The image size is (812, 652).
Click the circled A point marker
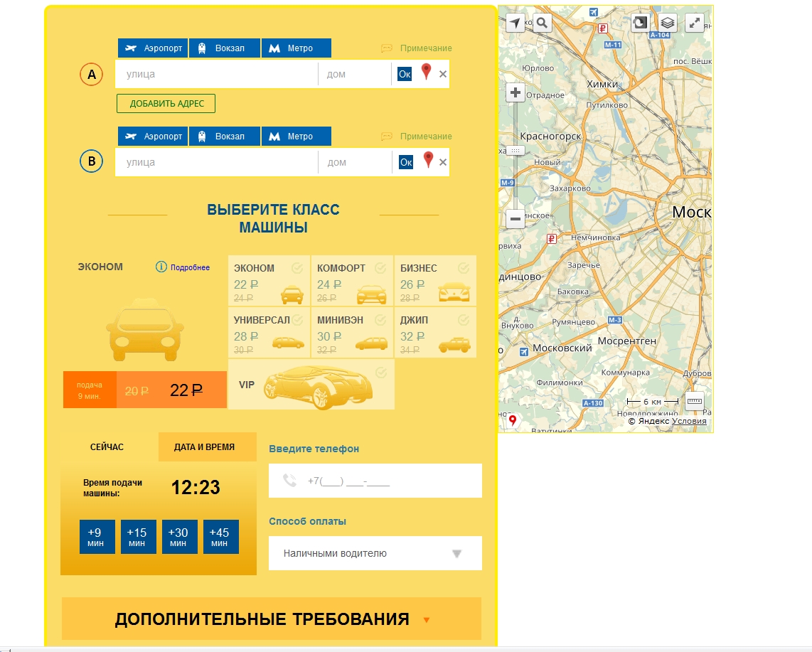[x=91, y=74]
